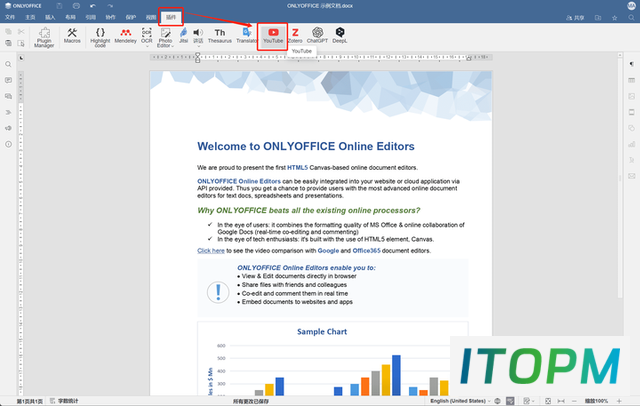Run the OCR plugin
The width and height of the screenshot is (640, 406).
pos(147,35)
